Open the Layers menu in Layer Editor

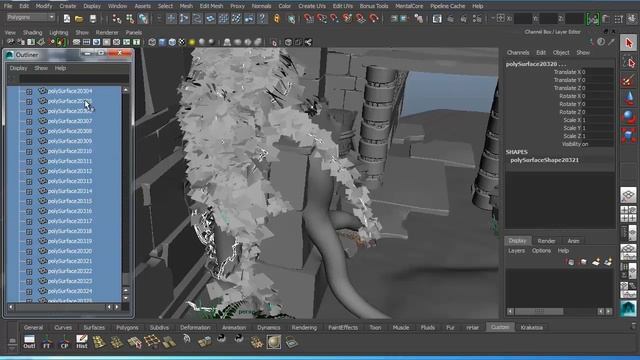[516, 251]
